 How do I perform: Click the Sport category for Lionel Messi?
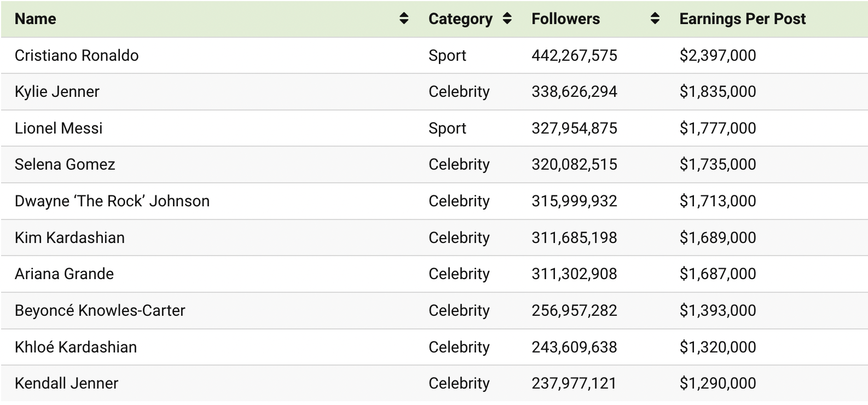[x=447, y=128]
